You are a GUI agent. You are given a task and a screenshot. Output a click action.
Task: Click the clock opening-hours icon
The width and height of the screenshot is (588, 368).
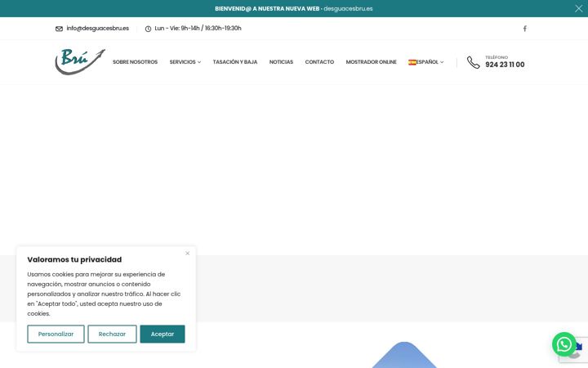pos(148,29)
